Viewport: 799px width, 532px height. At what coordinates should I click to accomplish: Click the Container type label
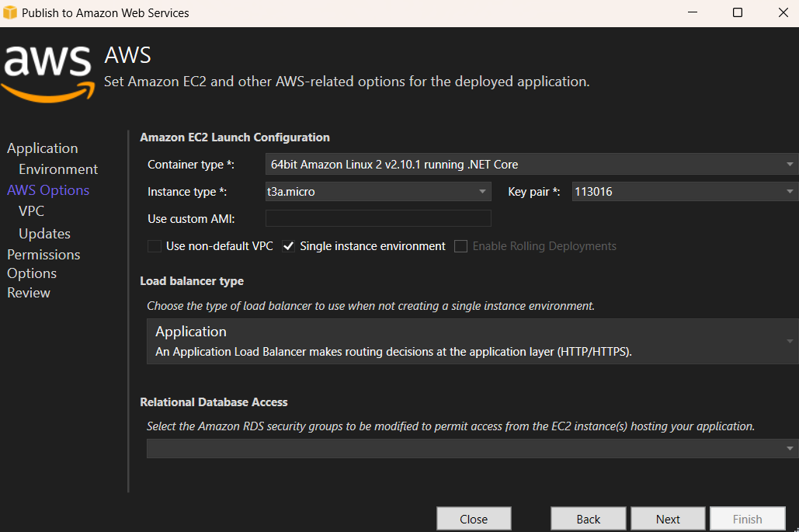click(x=190, y=165)
